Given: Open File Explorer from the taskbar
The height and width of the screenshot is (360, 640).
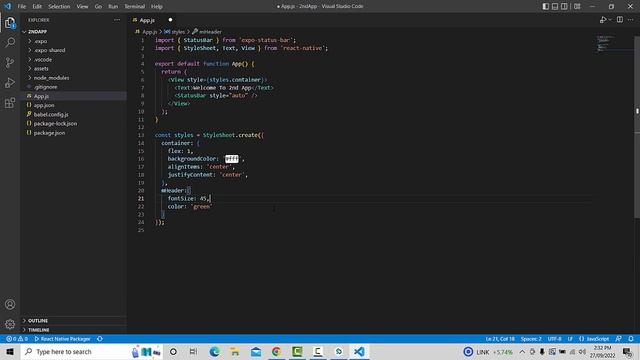Looking at the screenshot, I should point(235,352).
